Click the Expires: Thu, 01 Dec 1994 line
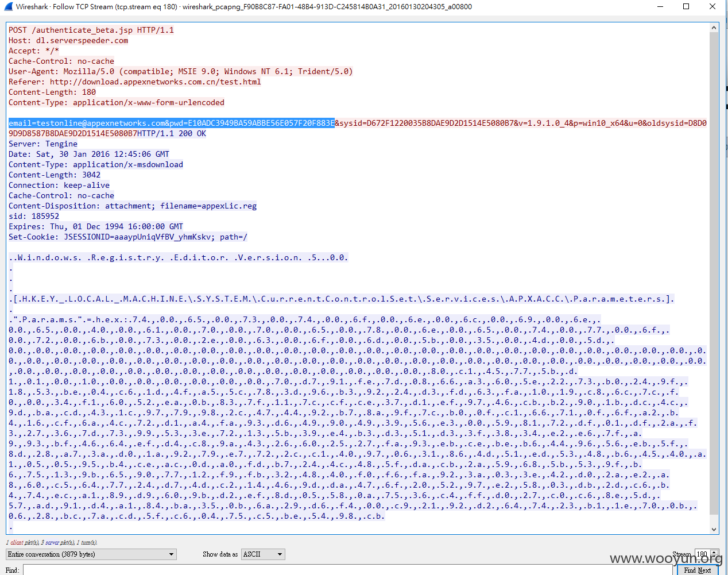The image size is (728, 575). (96, 226)
